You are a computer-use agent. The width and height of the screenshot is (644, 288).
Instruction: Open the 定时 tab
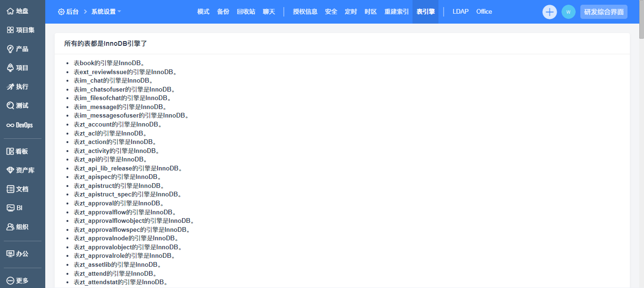click(x=351, y=12)
